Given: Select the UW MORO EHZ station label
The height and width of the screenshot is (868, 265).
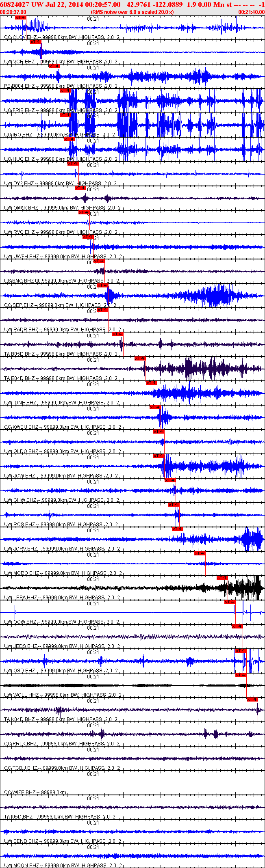Looking at the screenshot, I should pos(63,573).
